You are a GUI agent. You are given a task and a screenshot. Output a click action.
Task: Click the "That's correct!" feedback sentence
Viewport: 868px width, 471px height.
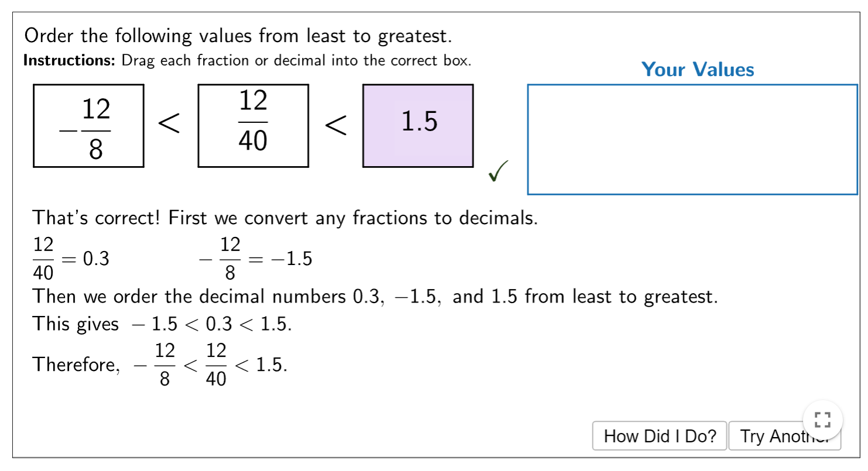pyautogui.click(x=285, y=218)
